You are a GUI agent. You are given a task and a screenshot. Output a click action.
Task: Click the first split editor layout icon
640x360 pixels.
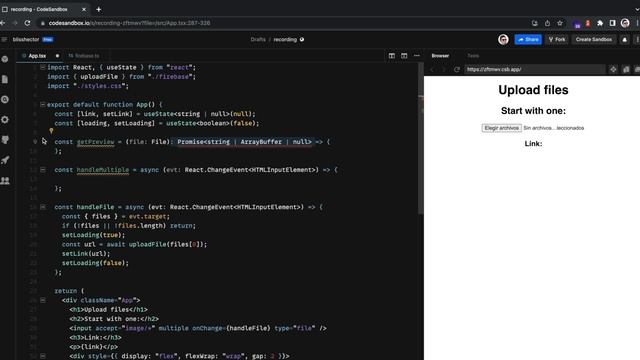[391, 56]
